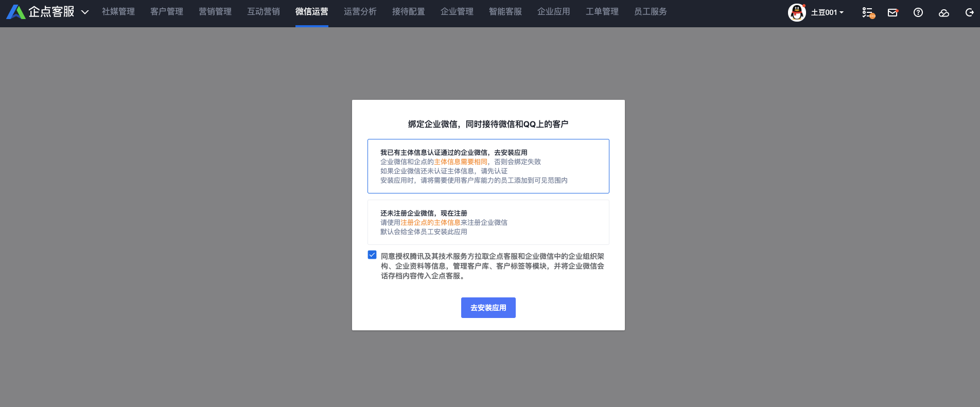Select the 微信运营 tab
The image size is (980, 407).
(x=312, y=12)
